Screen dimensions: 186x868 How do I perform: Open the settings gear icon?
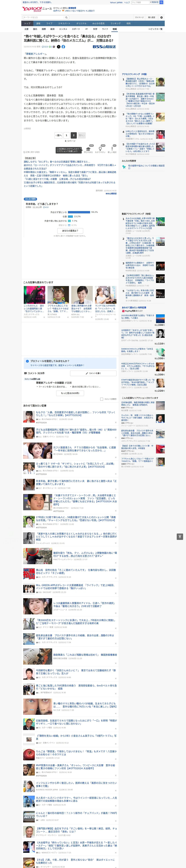tap(161, 17)
